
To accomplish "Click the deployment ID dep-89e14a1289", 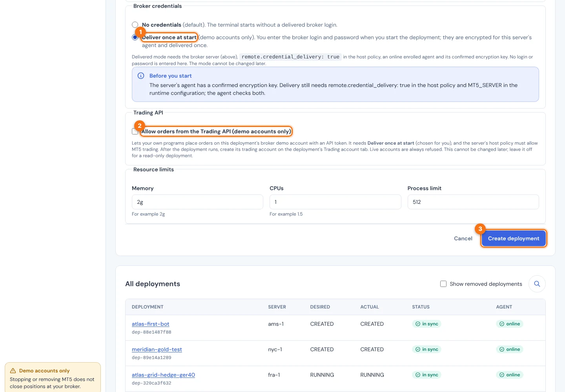I will tap(151, 358).
